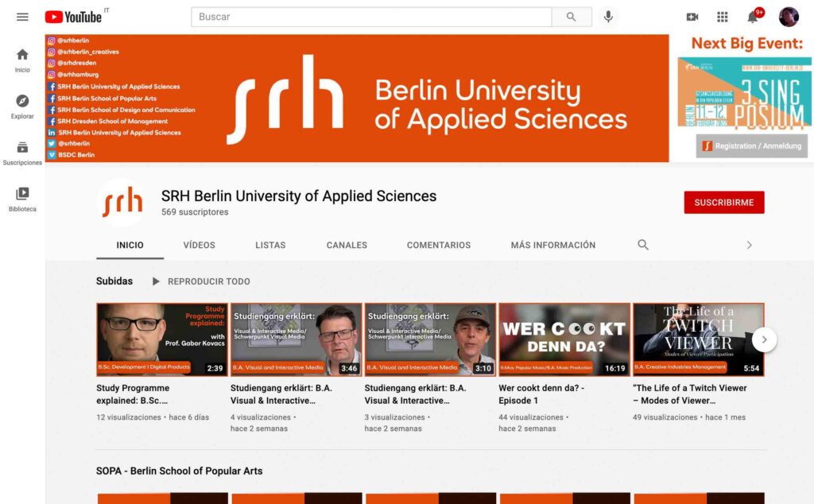
Task: Open 'The Life of a Twitch Viewer' title
Action: pos(690,394)
